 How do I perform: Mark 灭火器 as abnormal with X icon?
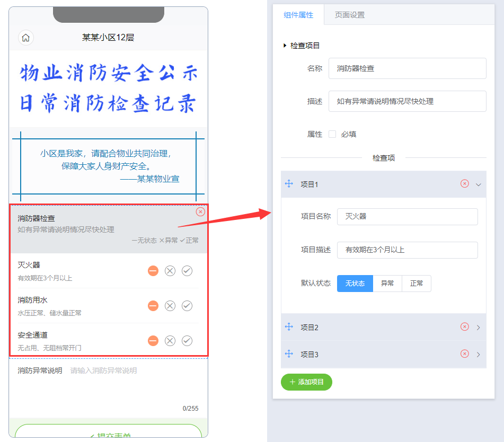pyautogui.click(x=170, y=271)
